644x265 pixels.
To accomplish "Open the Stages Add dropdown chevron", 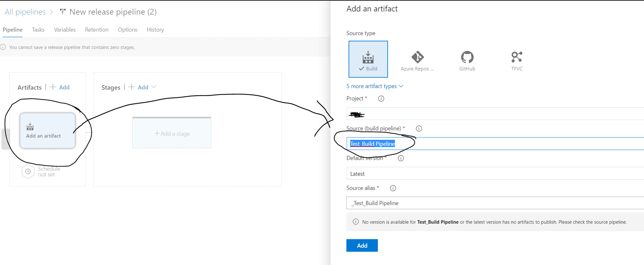I will coord(154,87).
